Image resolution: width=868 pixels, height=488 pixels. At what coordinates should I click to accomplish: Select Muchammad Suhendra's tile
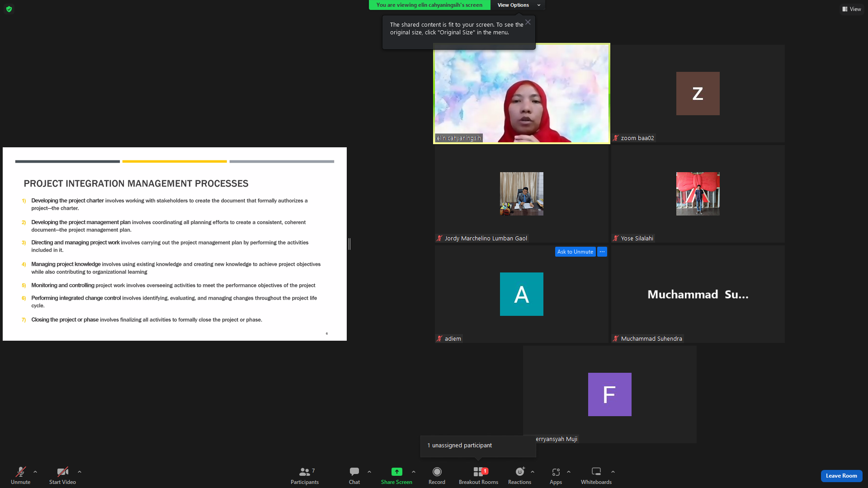click(x=698, y=294)
